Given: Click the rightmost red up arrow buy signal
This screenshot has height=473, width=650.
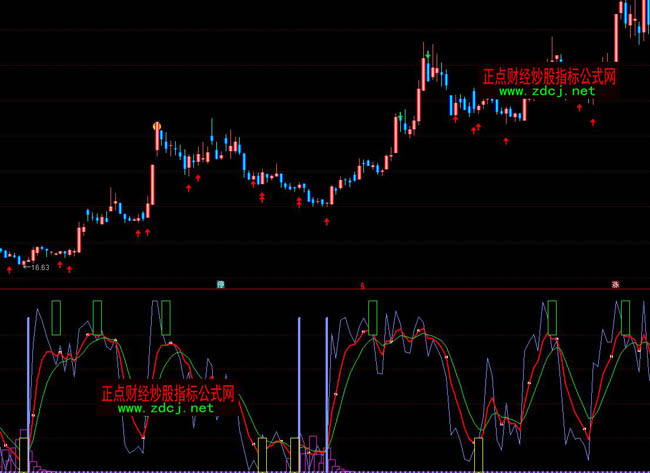Looking at the screenshot, I should pos(593,123).
